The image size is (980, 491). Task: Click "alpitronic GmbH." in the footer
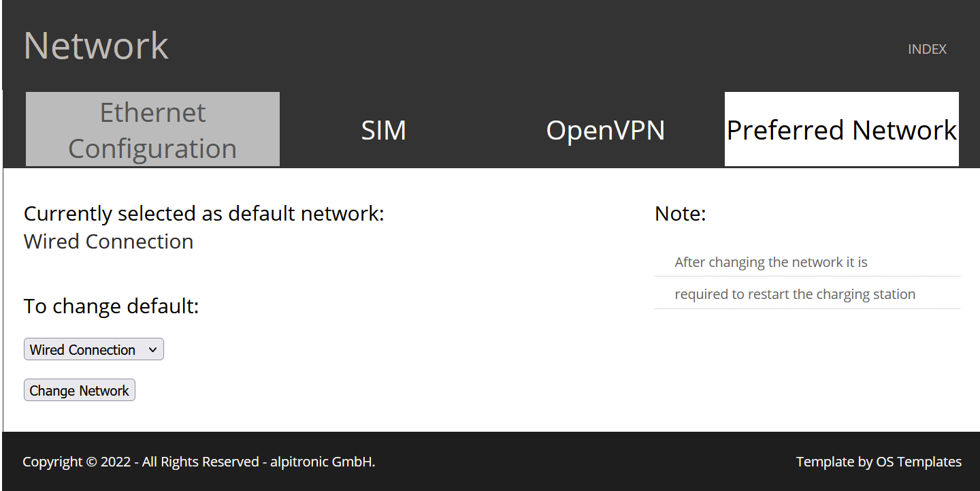point(323,462)
